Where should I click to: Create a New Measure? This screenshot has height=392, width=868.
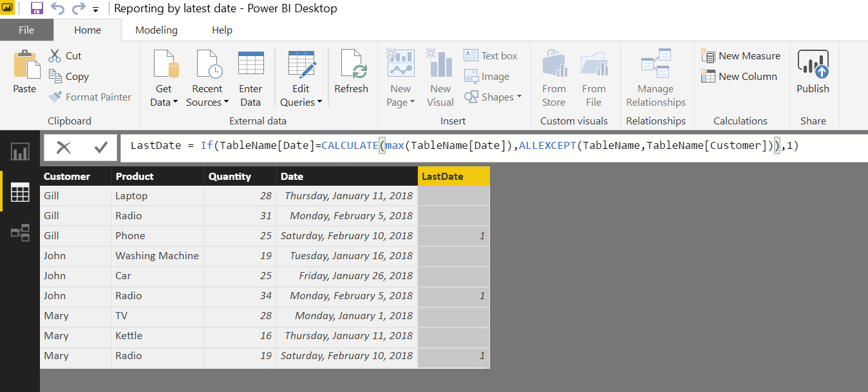click(x=741, y=56)
